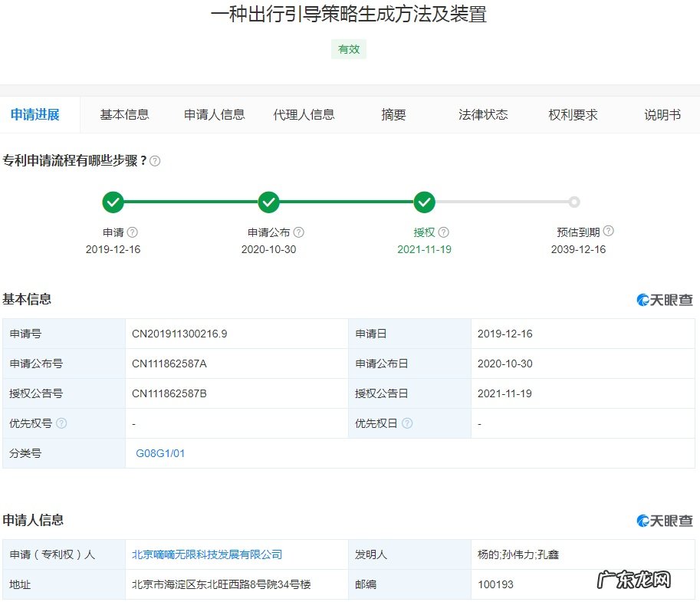Open the 北京嘀嘀无限科技发展有限公司 company link

click(207, 554)
